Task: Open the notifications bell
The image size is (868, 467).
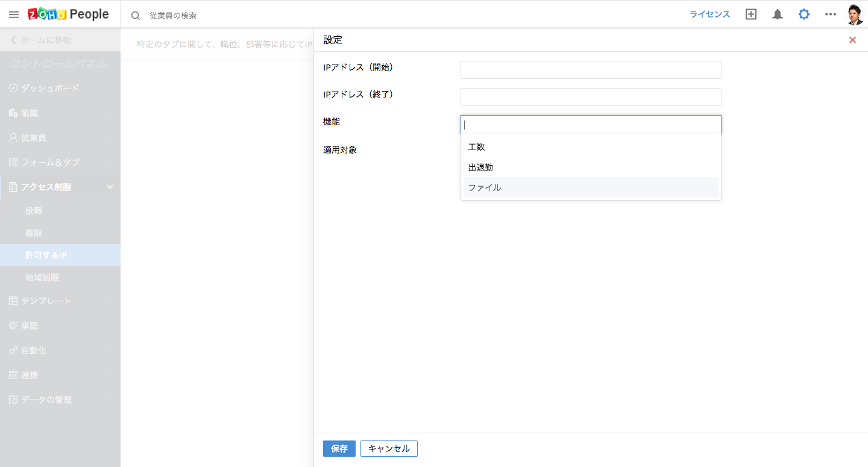Action: point(778,14)
